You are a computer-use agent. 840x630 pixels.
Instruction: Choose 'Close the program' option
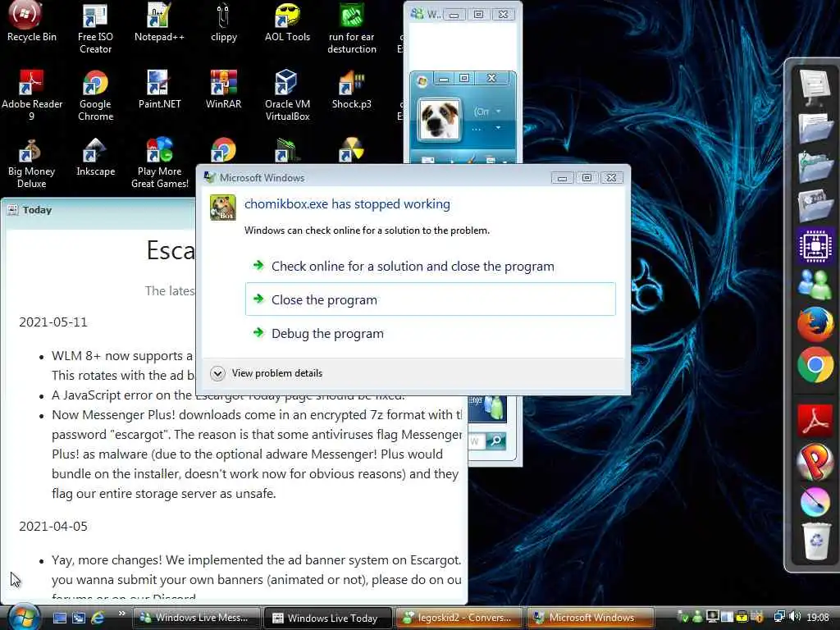[430, 299]
